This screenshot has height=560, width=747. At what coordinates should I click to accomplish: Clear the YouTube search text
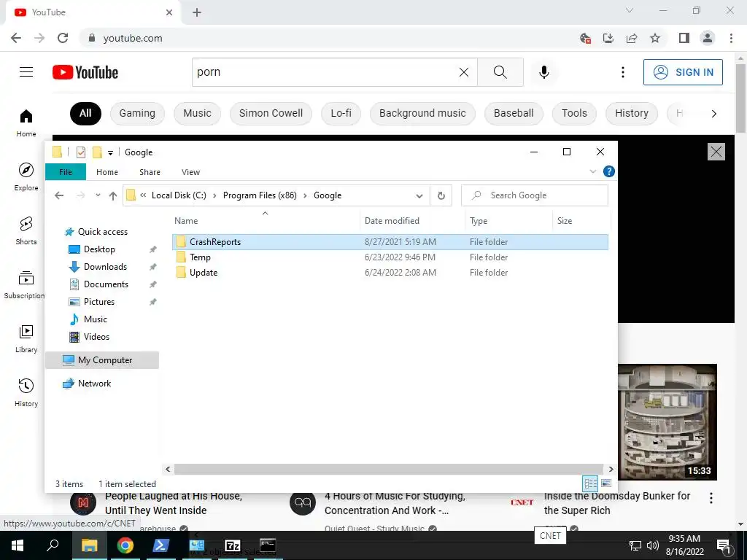click(x=463, y=72)
